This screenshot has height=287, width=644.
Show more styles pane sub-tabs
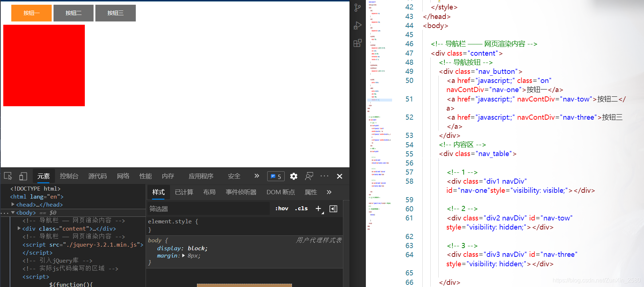pyautogui.click(x=329, y=192)
